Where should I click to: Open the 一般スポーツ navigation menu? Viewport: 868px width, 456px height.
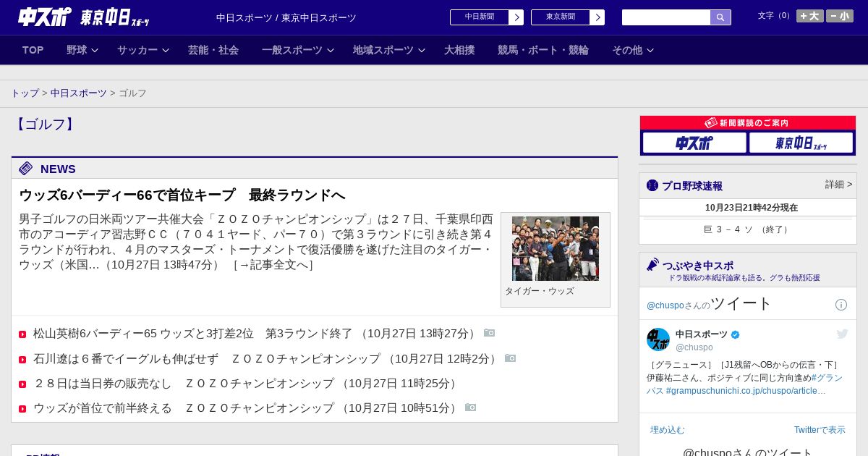click(292, 50)
